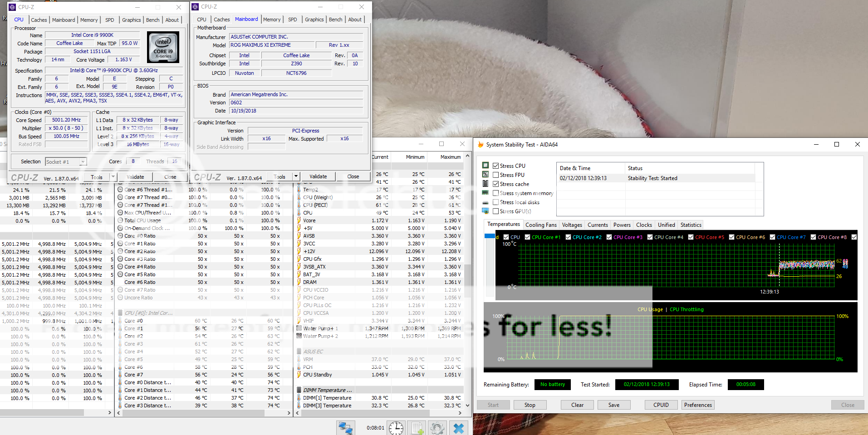The image size is (868, 435).
Task: Click the blue X close sensors icon
Action: (459, 428)
